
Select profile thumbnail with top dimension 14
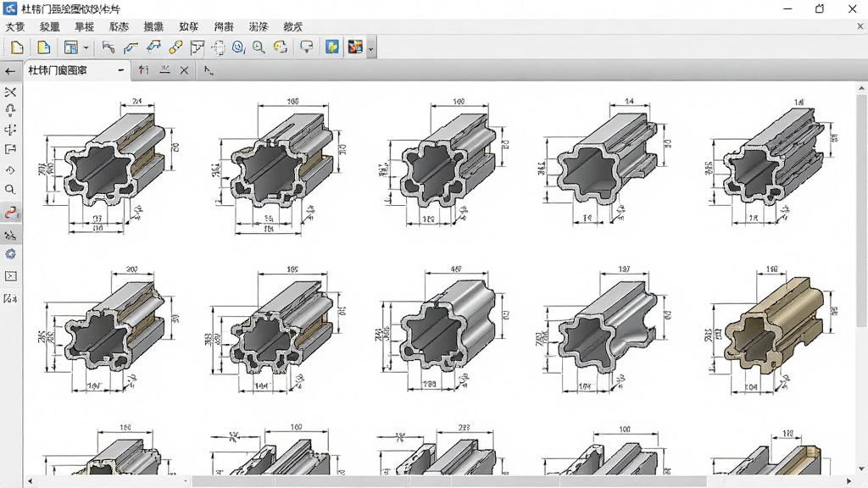pos(606,162)
